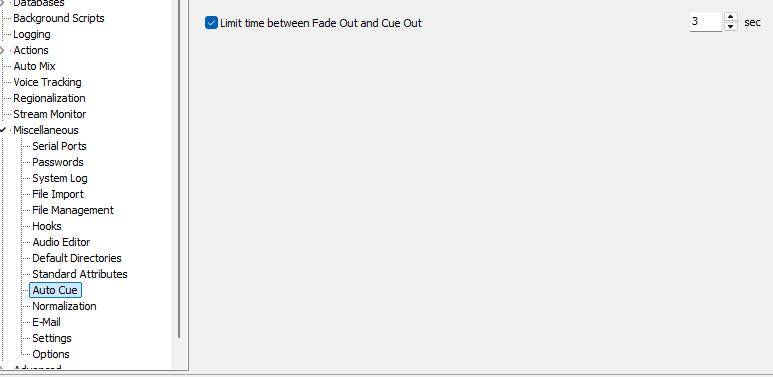Select Stream Monitor item
773x377 pixels.
(50, 114)
